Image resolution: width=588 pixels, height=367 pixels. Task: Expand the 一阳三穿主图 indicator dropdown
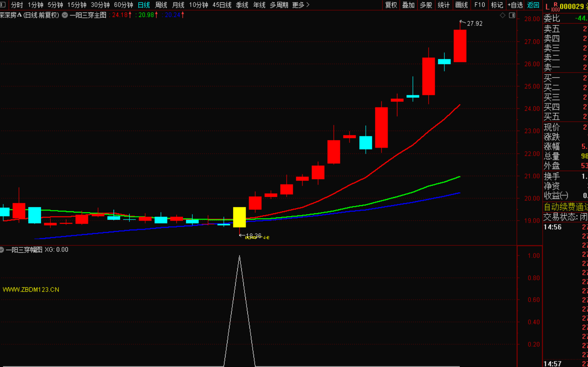coord(65,15)
